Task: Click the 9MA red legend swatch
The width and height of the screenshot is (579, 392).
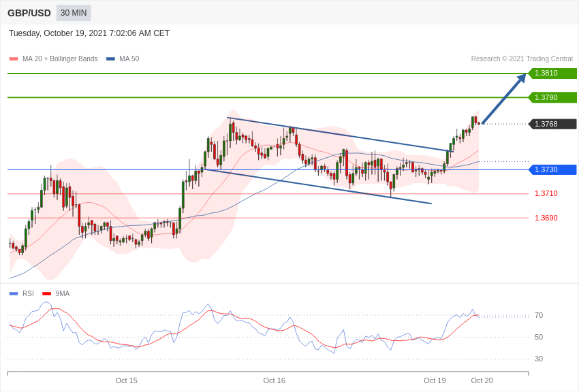Action: point(46,293)
